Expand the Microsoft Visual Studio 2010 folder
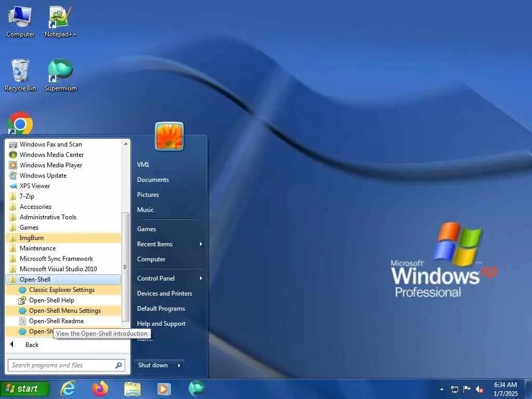Screen dimensions: 532x399 63,269
